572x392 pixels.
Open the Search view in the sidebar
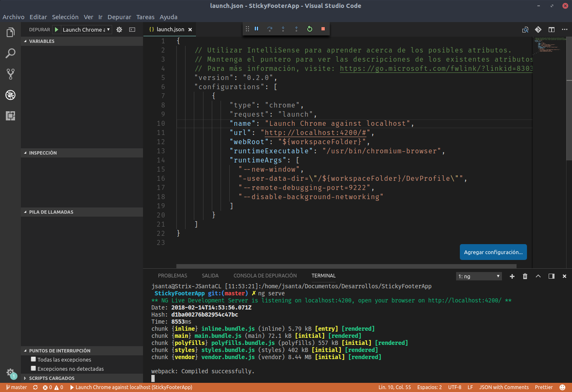click(10, 53)
